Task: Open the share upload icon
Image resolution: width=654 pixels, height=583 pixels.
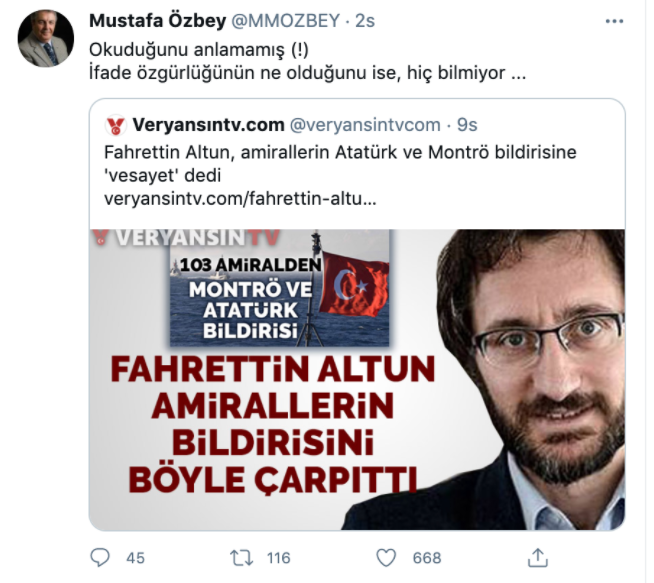Action: point(538,558)
